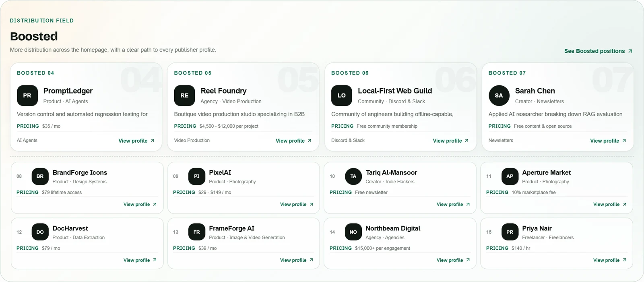The height and width of the screenshot is (282, 644).
Task: Click the Aperture Market title
Action: coord(546,172)
